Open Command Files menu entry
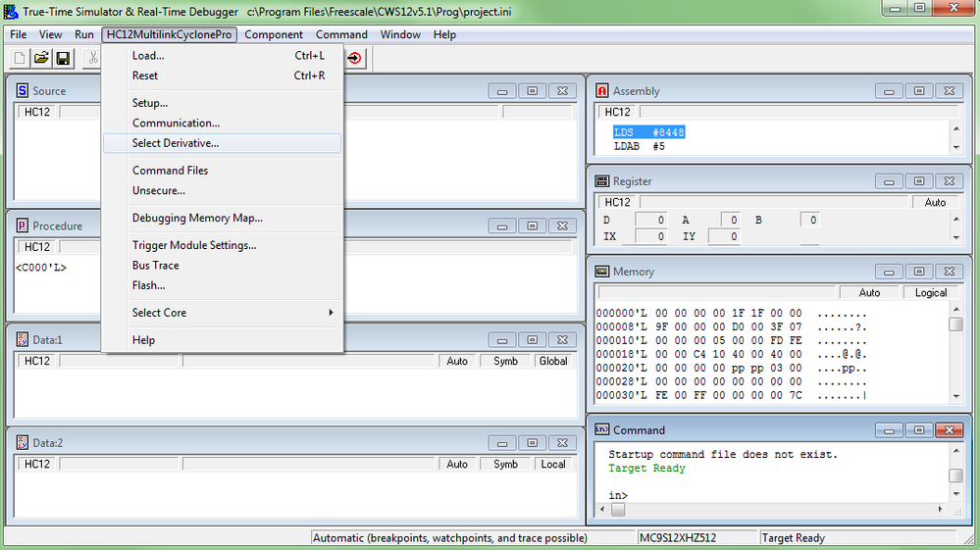The image size is (980, 550). [222, 171]
